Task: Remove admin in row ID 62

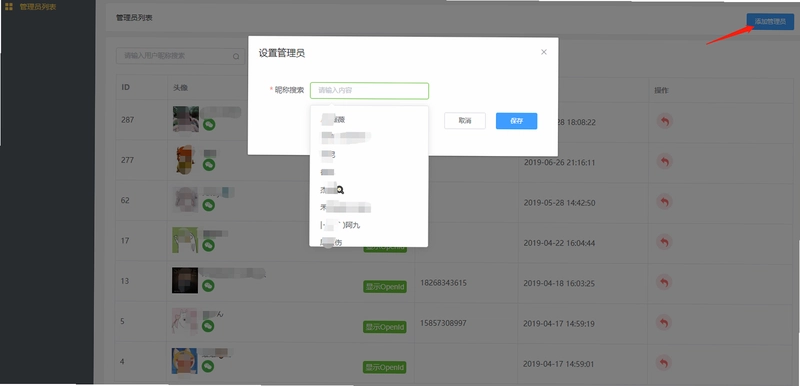Action: (x=664, y=202)
